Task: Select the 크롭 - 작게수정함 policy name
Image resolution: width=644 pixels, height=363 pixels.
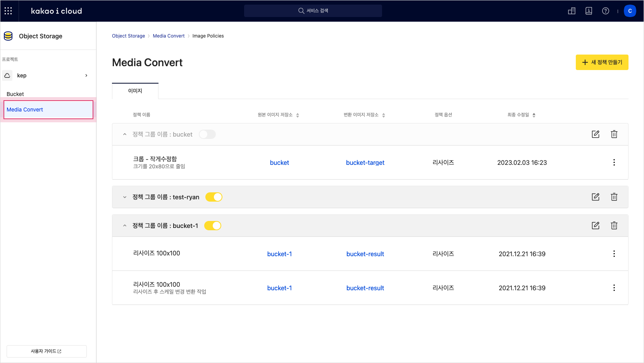Action: (x=155, y=159)
